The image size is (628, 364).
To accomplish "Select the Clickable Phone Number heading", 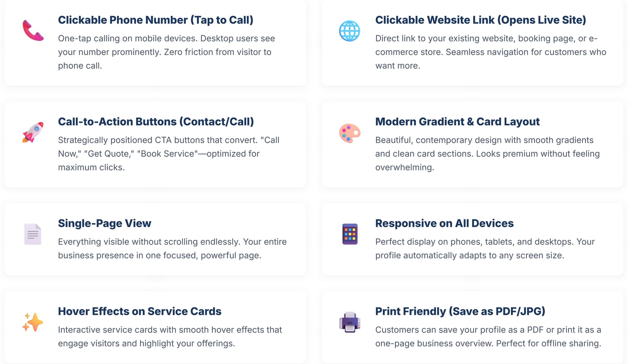I will pyautogui.click(x=155, y=20).
